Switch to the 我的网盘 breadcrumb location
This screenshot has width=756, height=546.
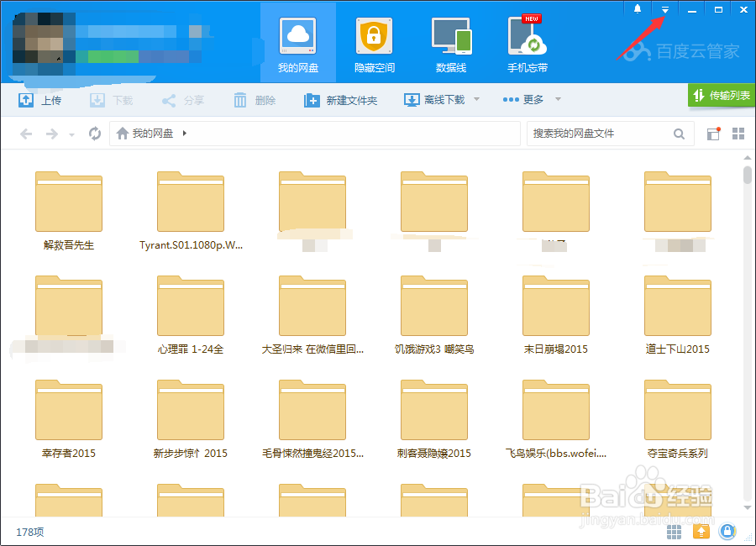pyautogui.click(x=155, y=133)
